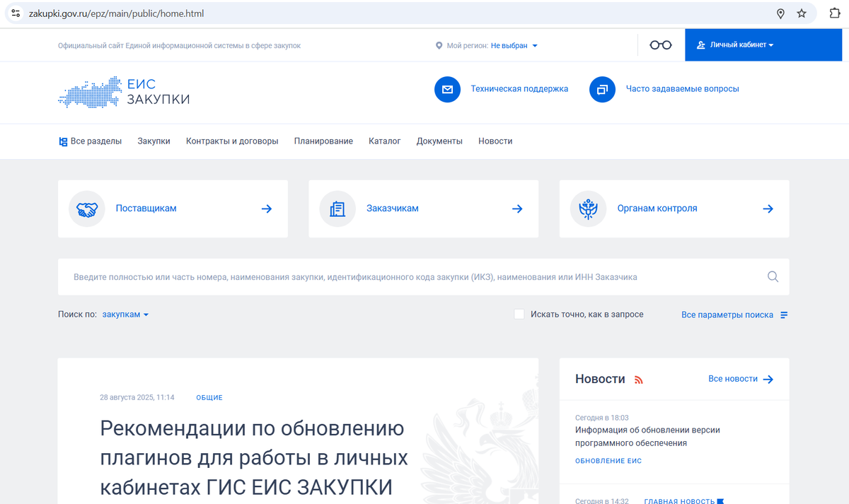849x504 pixels.
Task: Click the Техническая поддержка envelope icon
Action: point(448,89)
